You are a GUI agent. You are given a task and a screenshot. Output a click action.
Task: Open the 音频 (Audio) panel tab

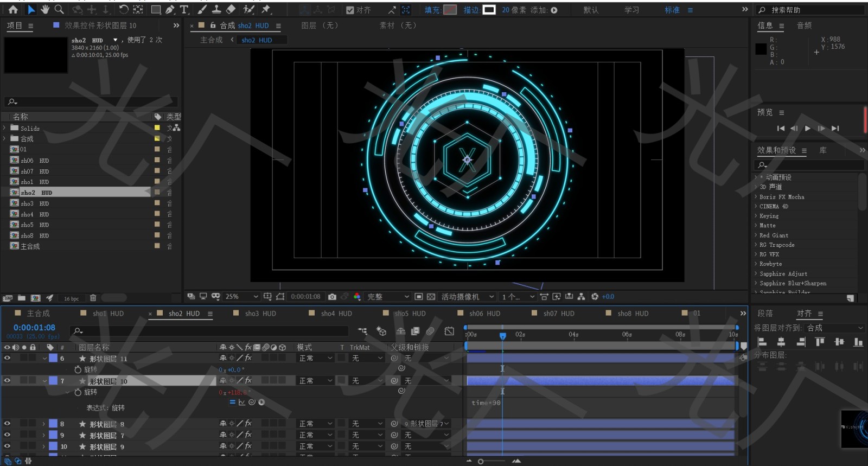click(804, 25)
